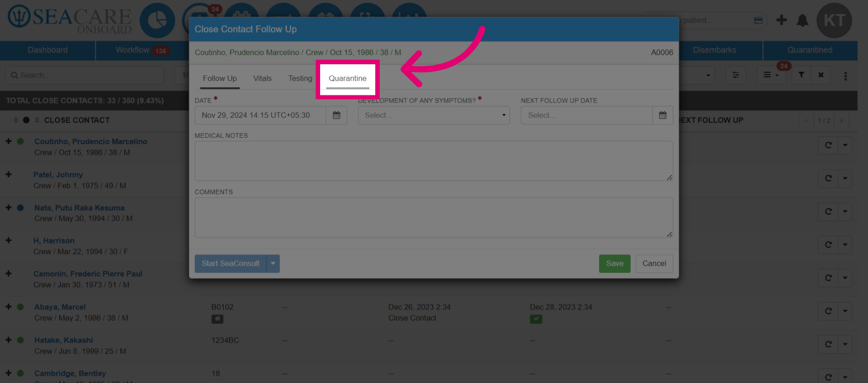Open action dropdown in Nata row
Image resolution: width=868 pixels, height=383 pixels.
(x=845, y=211)
